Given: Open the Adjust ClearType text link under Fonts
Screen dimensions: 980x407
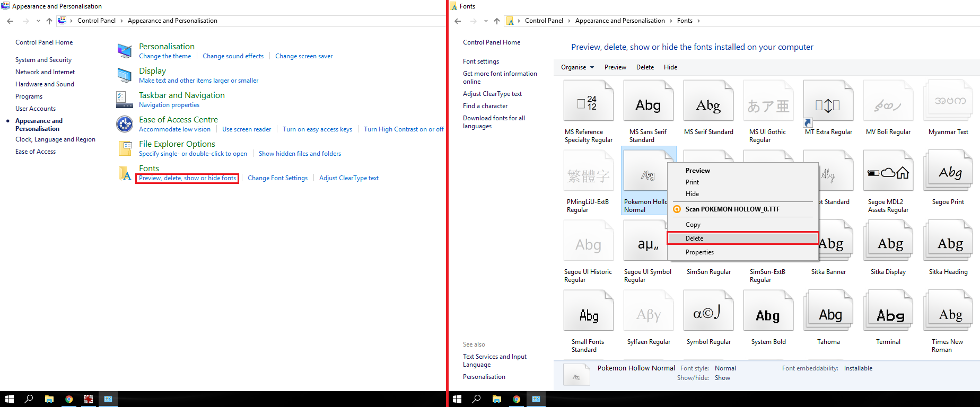Looking at the screenshot, I should pos(349,178).
